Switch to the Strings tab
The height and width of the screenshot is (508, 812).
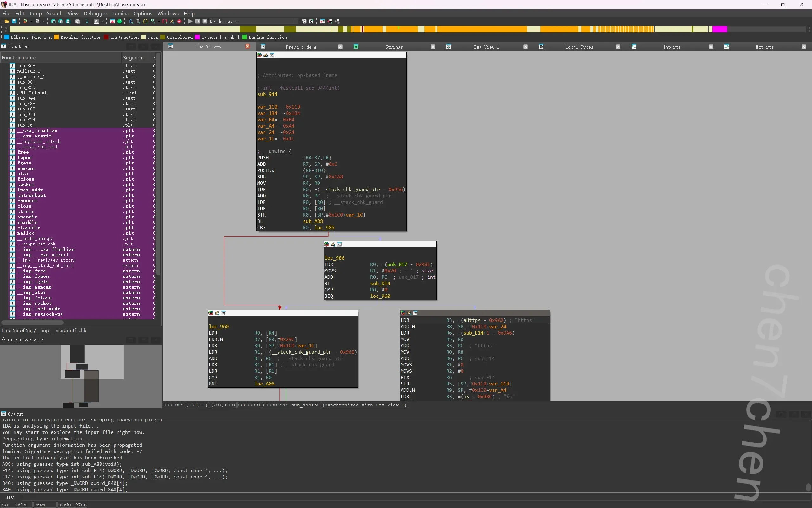pyautogui.click(x=394, y=47)
